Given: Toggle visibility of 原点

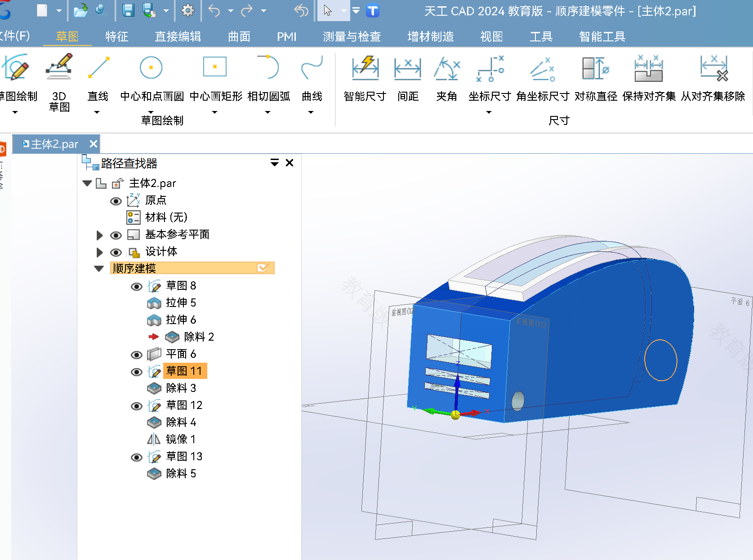Looking at the screenshot, I should pyautogui.click(x=116, y=201).
